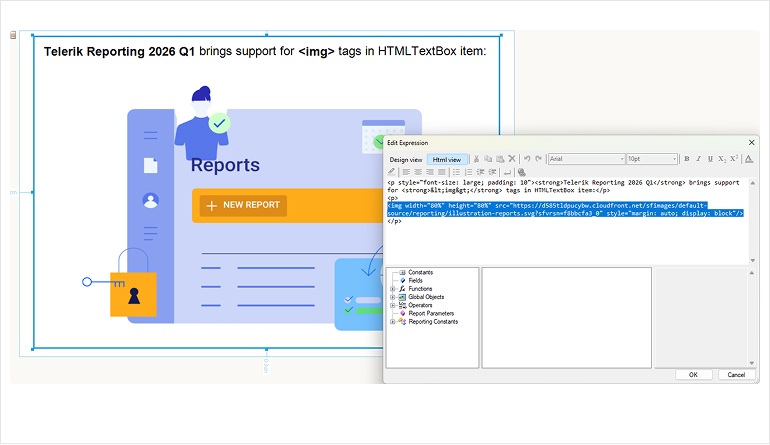770x445 pixels.
Task: Click the opening <p style> HTML line
Action: tap(563, 186)
